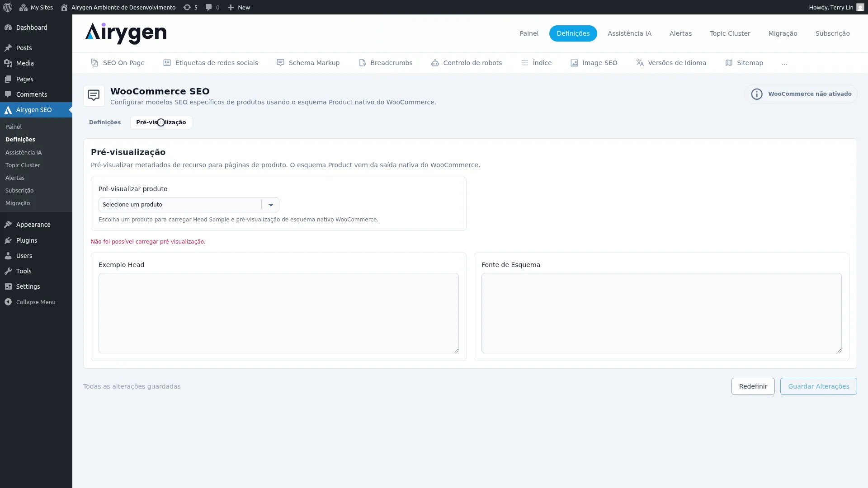Click into Exemplo Head text area
The image size is (868, 488).
click(278, 313)
